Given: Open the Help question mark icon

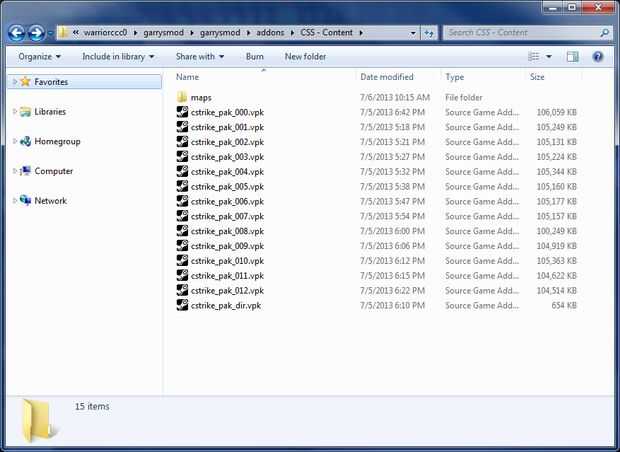Looking at the screenshot, I should tap(598, 57).
